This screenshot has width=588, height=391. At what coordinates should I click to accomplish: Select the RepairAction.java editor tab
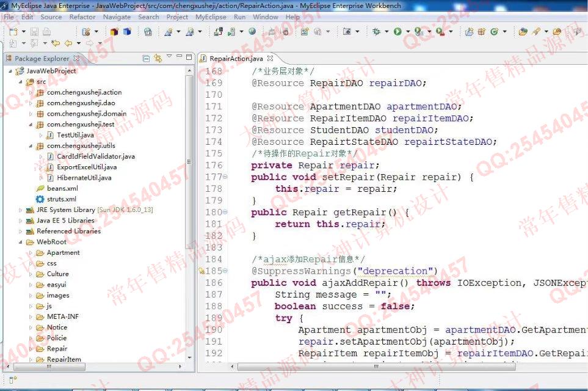pos(236,59)
